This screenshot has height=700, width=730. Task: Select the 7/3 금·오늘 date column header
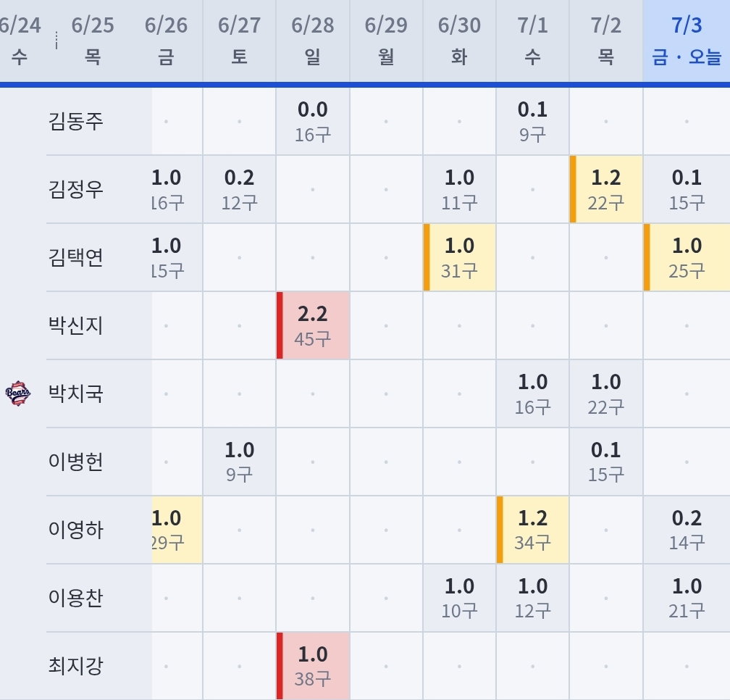[687, 41]
